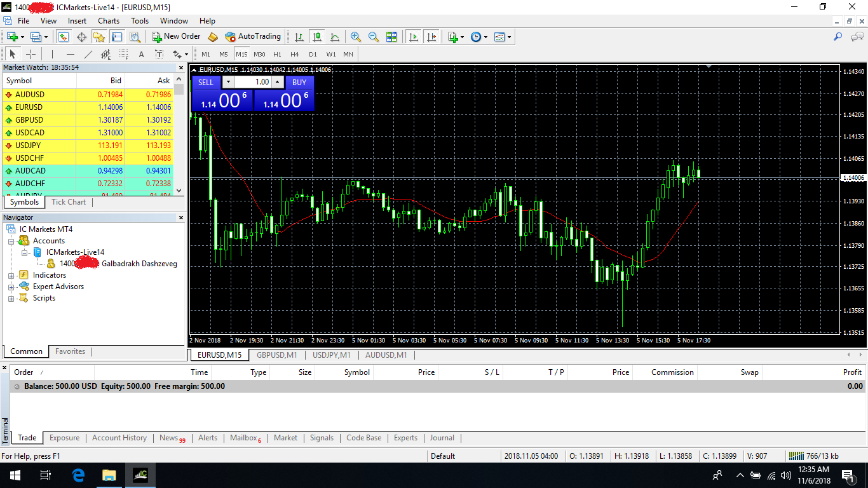Click the New Order button

pos(176,37)
